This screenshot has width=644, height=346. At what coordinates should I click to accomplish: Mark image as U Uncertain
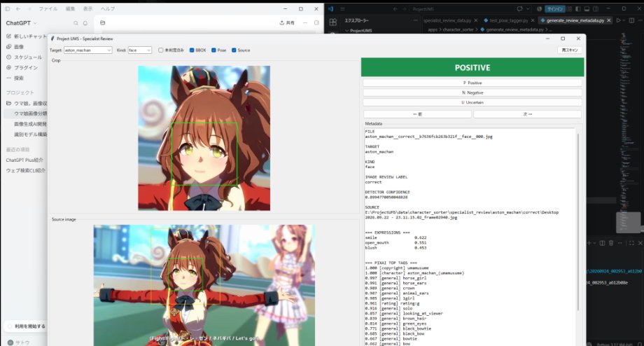(472, 102)
